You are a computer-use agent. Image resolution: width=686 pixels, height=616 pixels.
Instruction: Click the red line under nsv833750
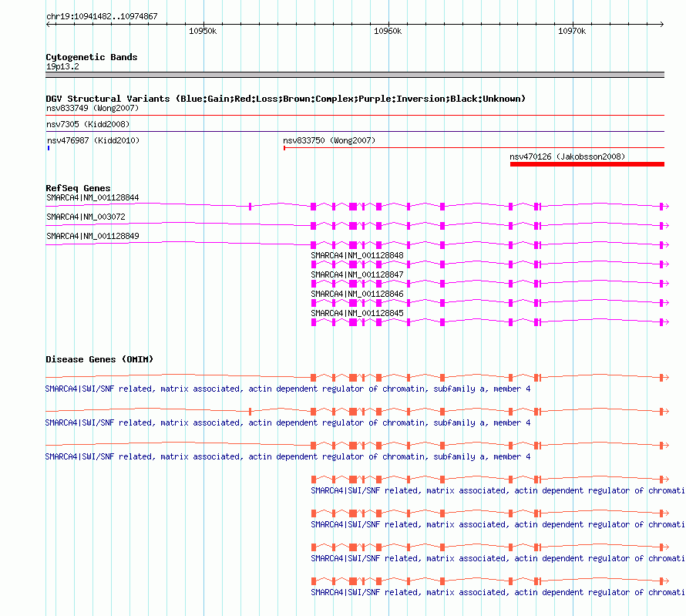click(x=474, y=148)
